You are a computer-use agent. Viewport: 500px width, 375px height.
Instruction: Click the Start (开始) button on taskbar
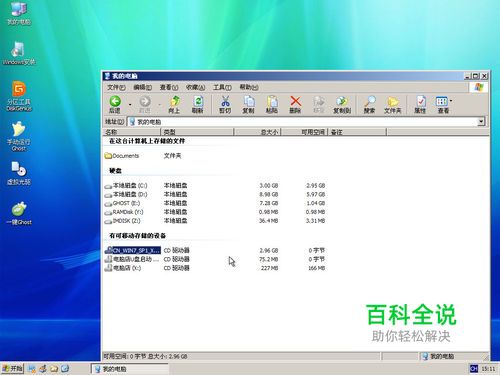pyautogui.click(x=12, y=368)
